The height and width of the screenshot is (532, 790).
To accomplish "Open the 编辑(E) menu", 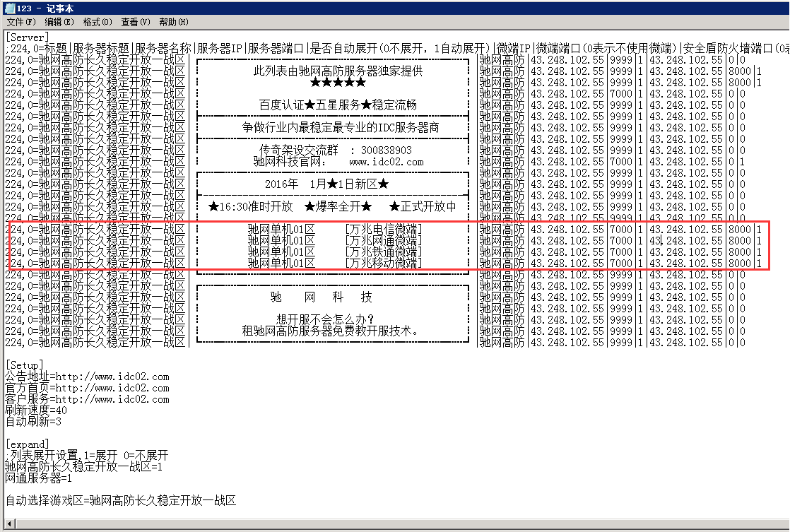I will pos(59,22).
